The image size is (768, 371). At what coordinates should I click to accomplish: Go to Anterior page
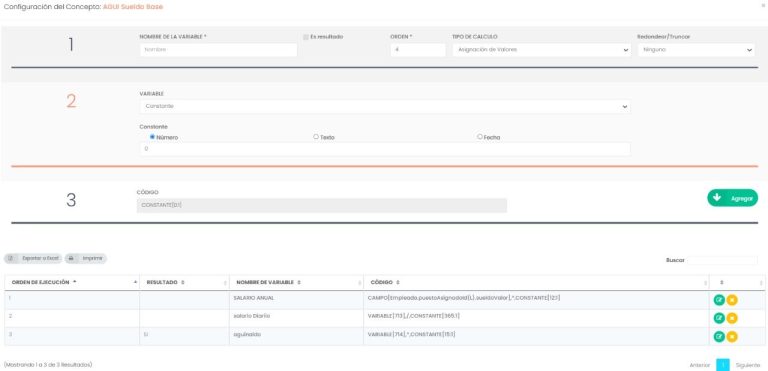[699, 365]
